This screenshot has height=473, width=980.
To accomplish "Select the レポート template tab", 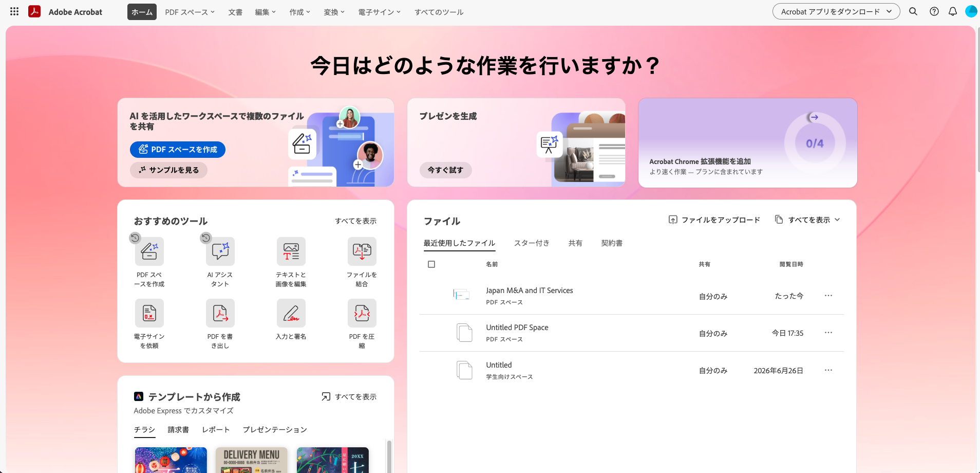I will pyautogui.click(x=216, y=430).
